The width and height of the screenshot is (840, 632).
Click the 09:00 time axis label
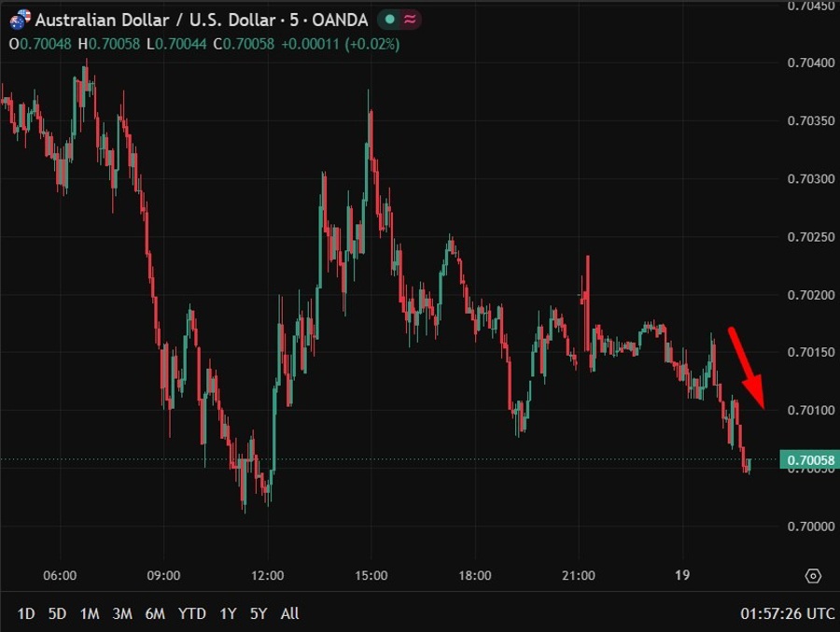coord(163,576)
